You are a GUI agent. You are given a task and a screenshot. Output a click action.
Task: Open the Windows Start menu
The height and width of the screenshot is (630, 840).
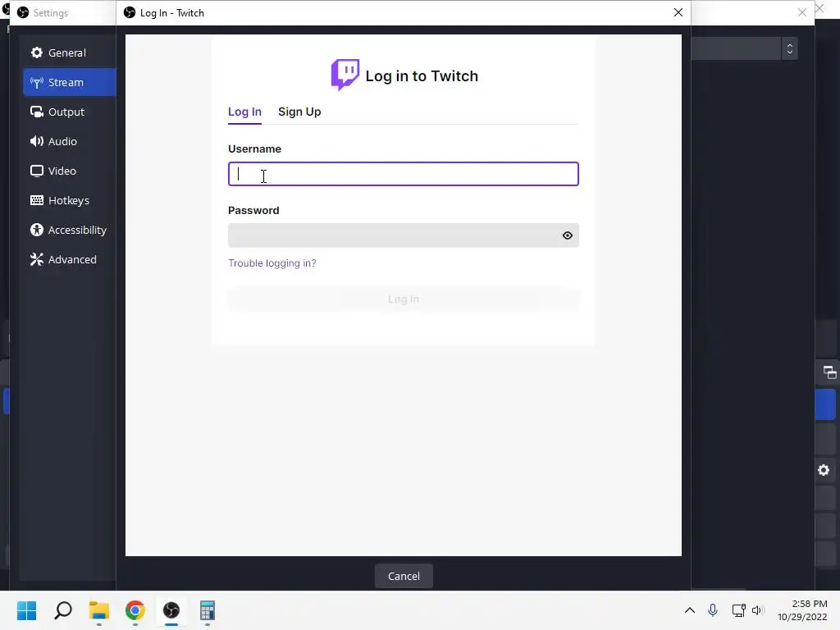[27, 610]
